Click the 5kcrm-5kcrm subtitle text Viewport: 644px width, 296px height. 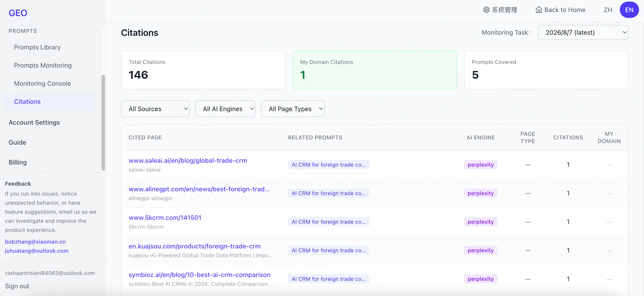click(x=146, y=227)
